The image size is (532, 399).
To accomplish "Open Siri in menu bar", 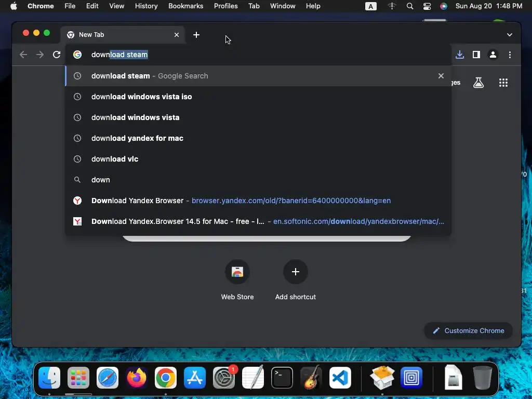I will [444, 6].
